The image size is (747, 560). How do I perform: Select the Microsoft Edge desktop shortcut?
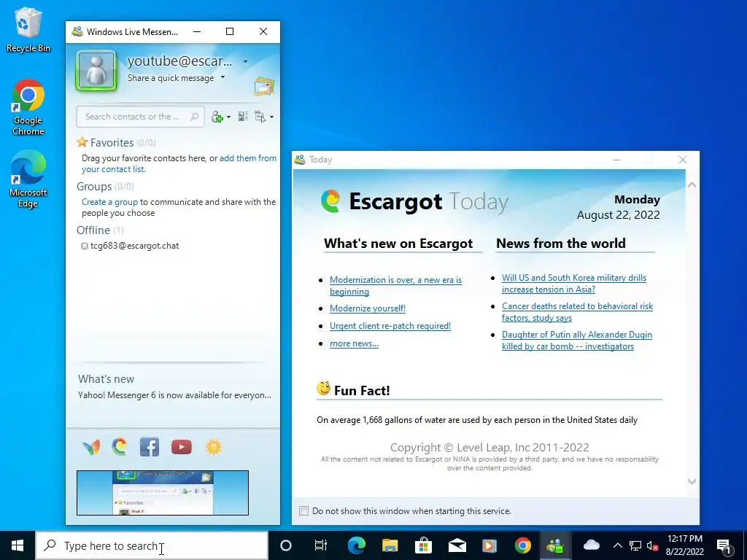(x=28, y=179)
